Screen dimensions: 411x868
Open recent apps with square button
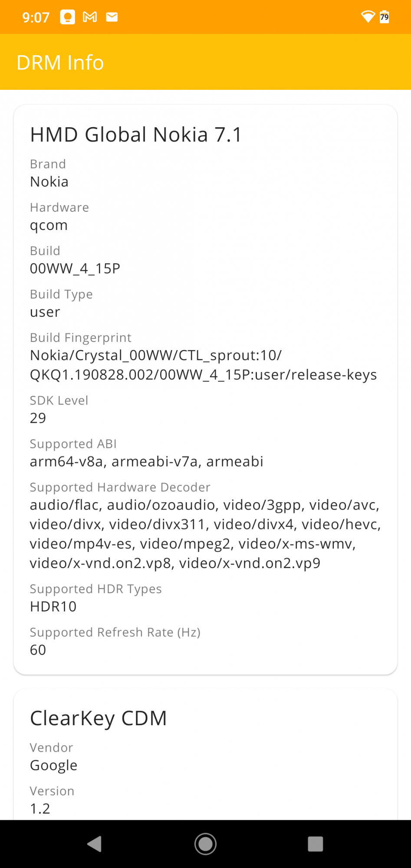tap(316, 844)
